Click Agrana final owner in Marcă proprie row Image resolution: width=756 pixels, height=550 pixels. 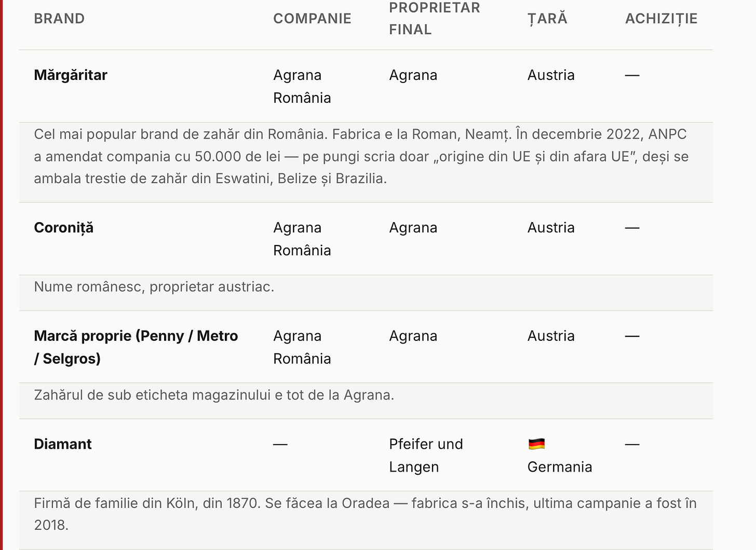click(413, 336)
